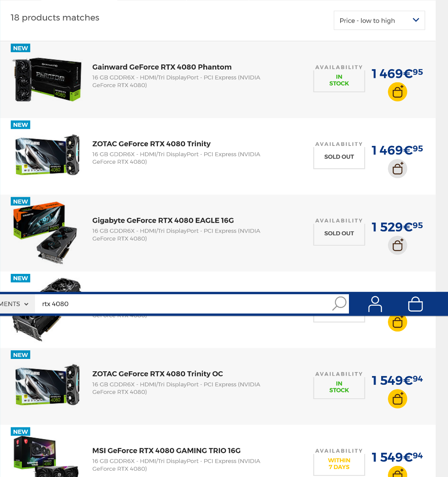Viewport: 448px width, 477px height.
Task: Open Gainward GeForce RTX 4080 Phantom link
Action: click(x=162, y=67)
